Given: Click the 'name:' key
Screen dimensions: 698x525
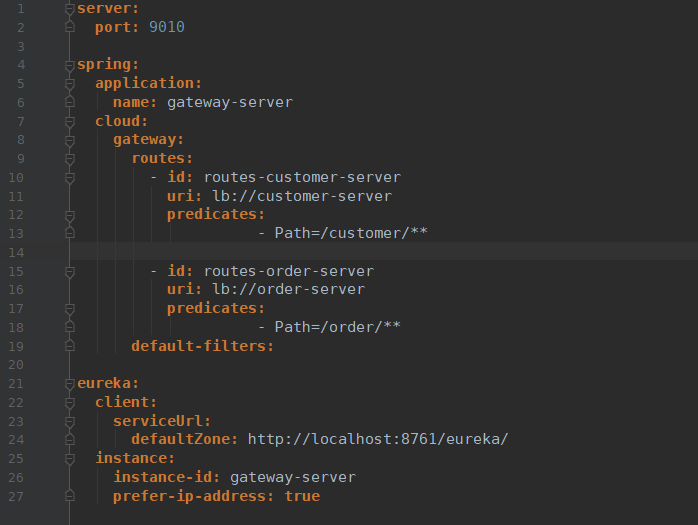Looking at the screenshot, I should click(x=135, y=102).
